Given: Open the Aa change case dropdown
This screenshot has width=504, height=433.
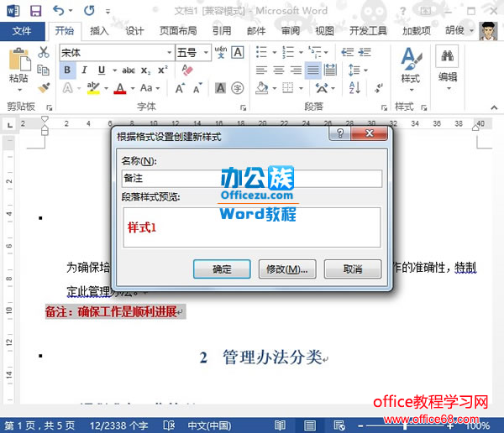Looking at the screenshot, I should [150, 88].
